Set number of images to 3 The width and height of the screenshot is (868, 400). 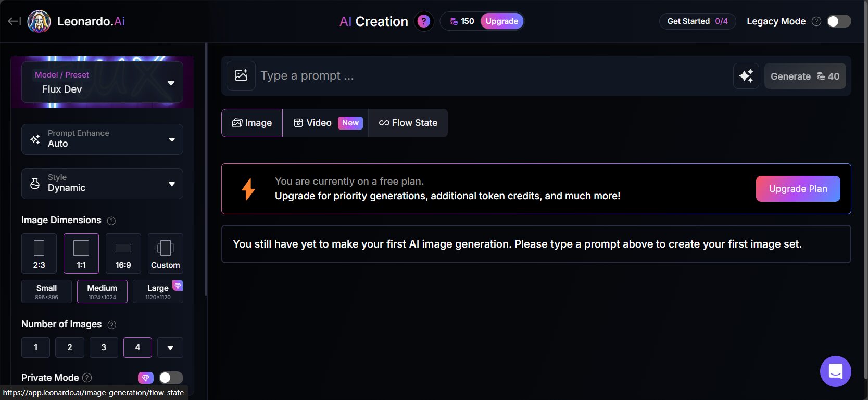point(104,347)
